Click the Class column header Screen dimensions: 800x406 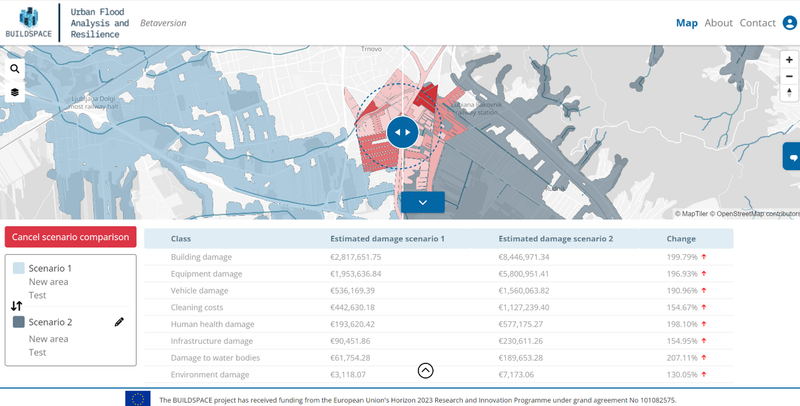tap(181, 239)
